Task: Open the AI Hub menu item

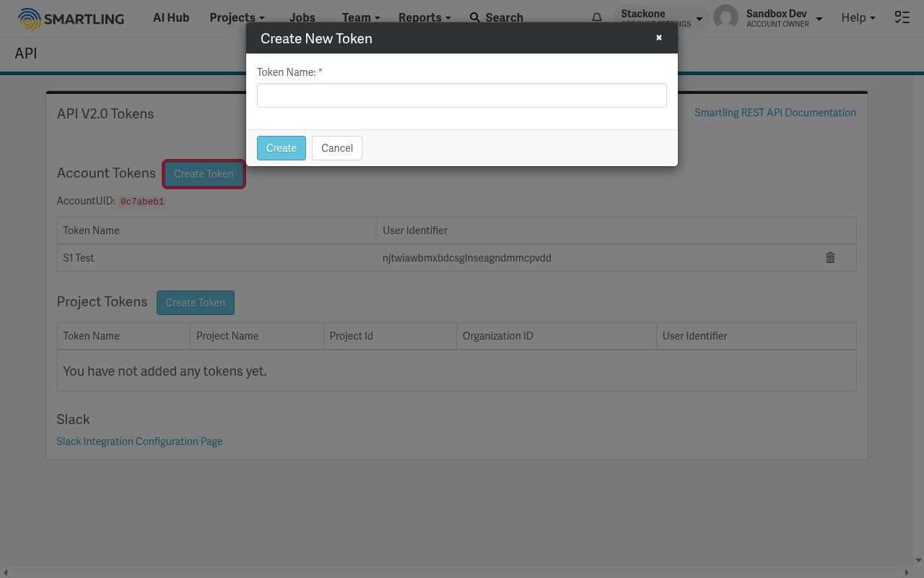Action: tap(171, 17)
